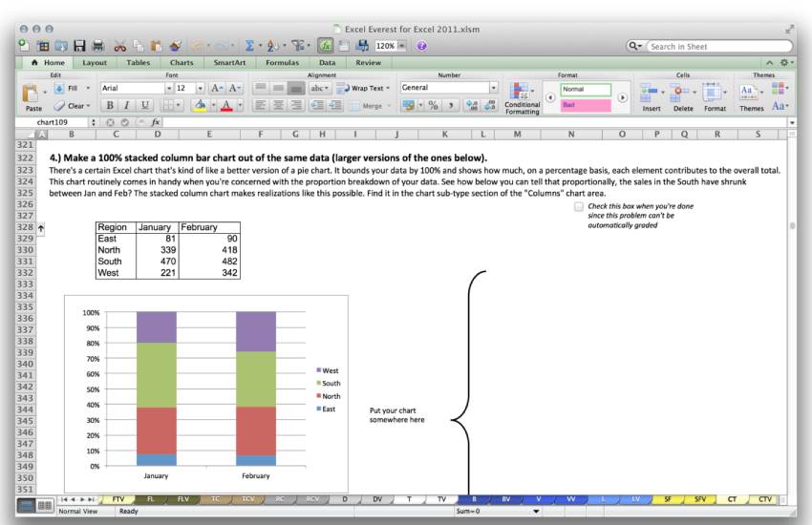
Task: Switch to the Charts ribbon tab
Action: click(182, 63)
